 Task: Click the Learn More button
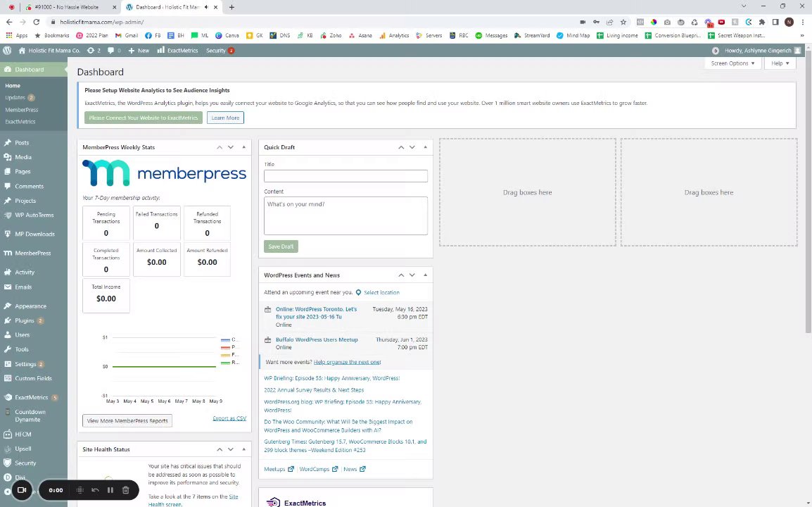(225, 118)
